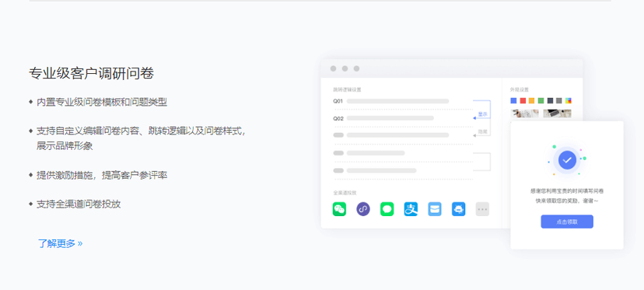The height and width of the screenshot is (290, 644).
Task: Click the gray 隐藏 logic label
Action: pyautogui.click(x=482, y=132)
